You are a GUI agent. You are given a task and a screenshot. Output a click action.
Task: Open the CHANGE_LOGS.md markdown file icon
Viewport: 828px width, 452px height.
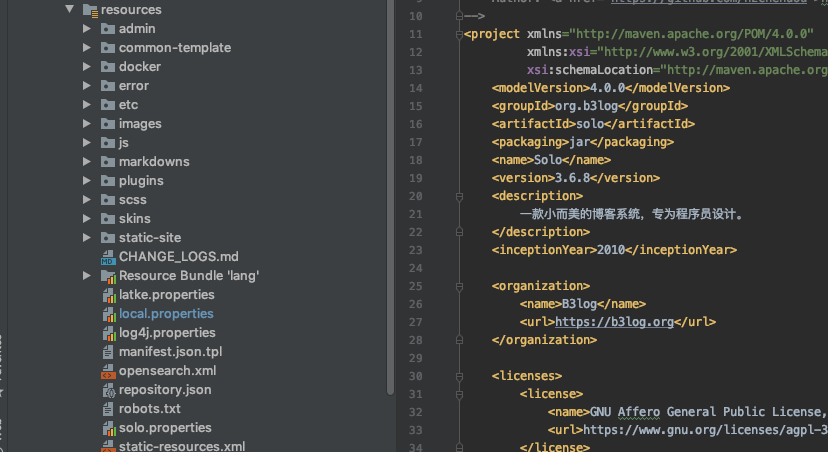point(108,257)
